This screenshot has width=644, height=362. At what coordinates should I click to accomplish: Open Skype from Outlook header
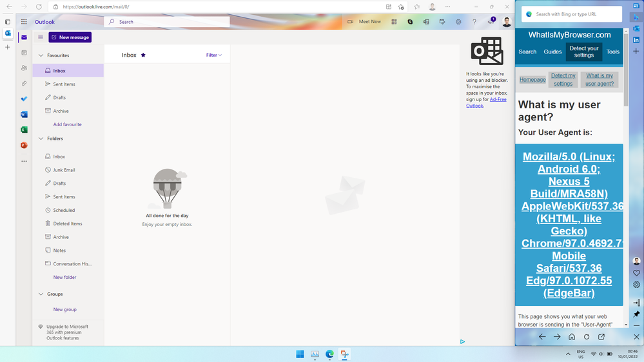tap(410, 22)
